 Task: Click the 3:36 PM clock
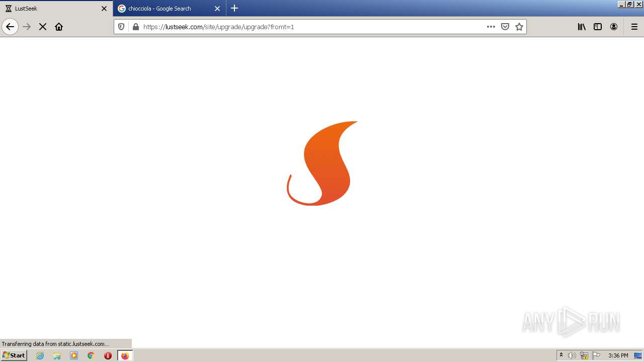coord(618,355)
